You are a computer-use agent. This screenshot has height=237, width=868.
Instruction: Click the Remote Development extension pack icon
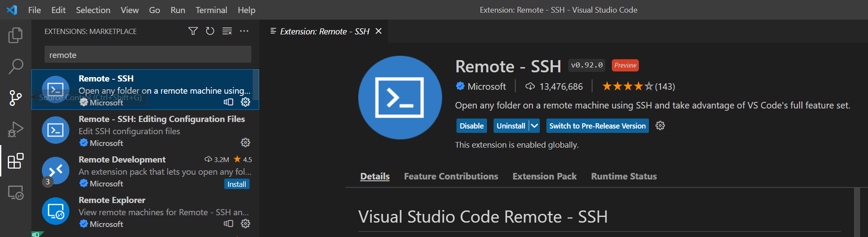point(55,171)
